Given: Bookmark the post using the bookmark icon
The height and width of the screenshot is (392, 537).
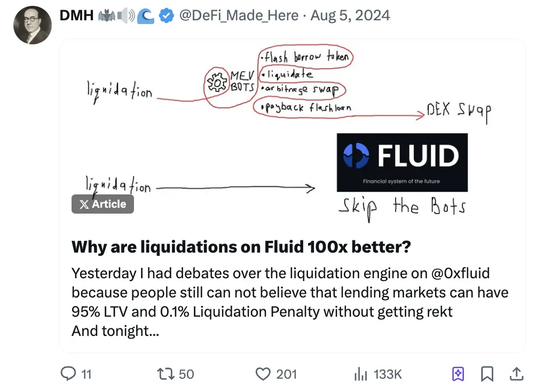Looking at the screenshot, I should tap(486, 374).
